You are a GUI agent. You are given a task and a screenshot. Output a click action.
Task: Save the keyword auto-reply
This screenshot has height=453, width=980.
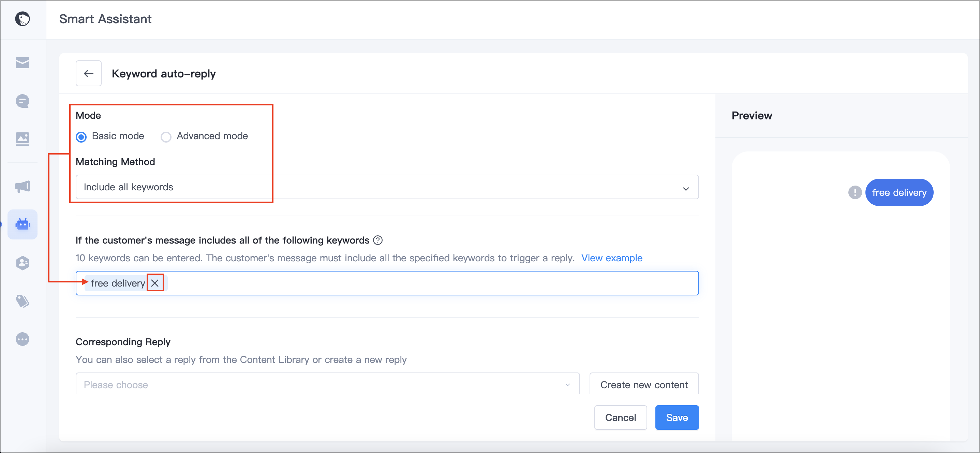(x=677, y=417)
